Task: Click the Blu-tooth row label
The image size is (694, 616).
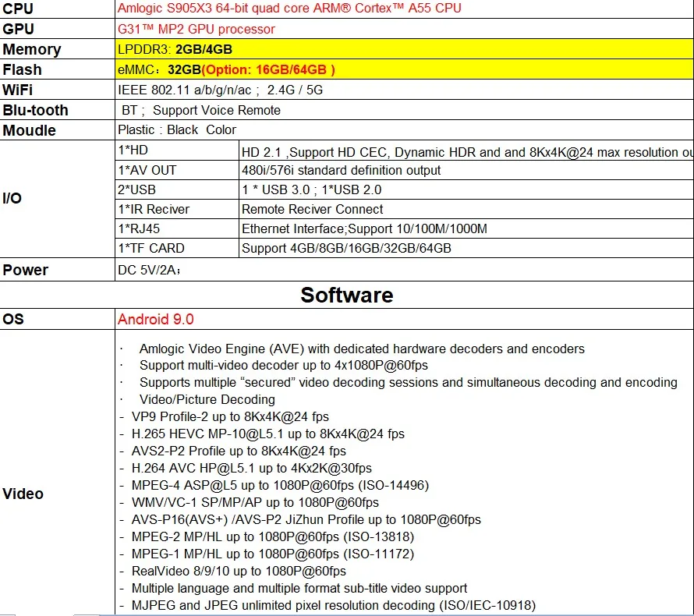Action: (35, 110)
